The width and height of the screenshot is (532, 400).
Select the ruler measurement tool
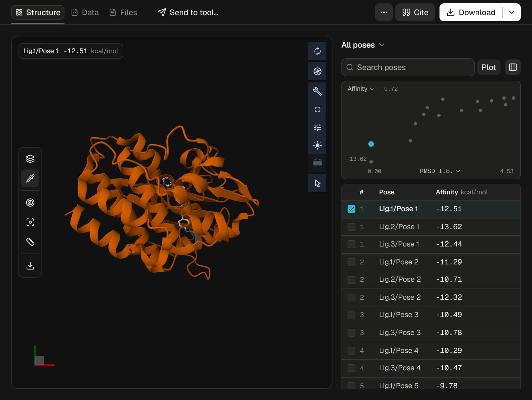30,242
